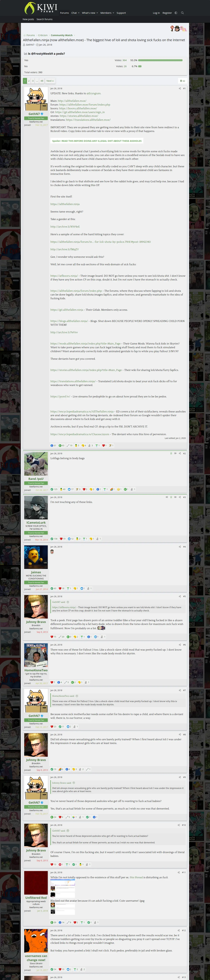Image resolution: width=210 pixels, height=980 pixels.
Task: Open the Members nav item
Action: [106, 13]
